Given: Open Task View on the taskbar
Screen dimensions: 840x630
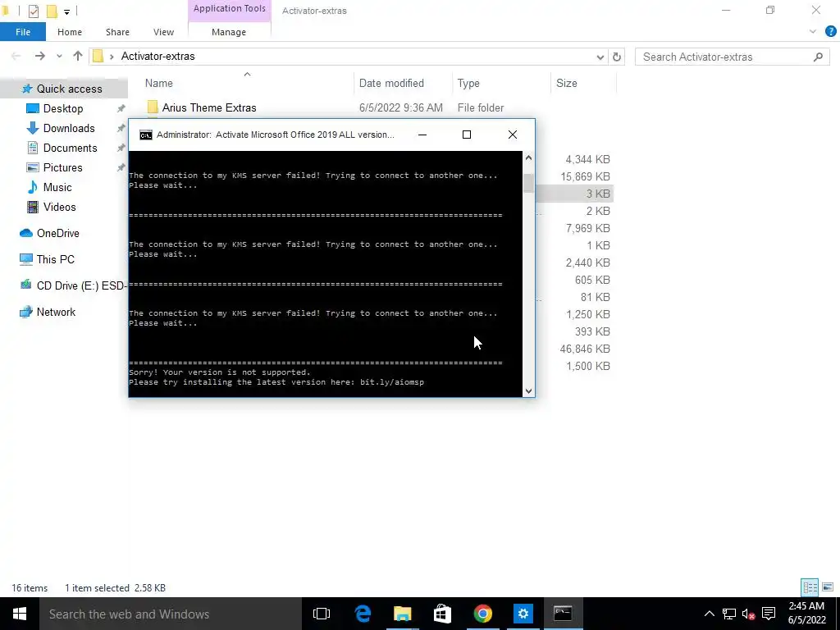Looking at the screenshot, I should click(x=322, y=614).
